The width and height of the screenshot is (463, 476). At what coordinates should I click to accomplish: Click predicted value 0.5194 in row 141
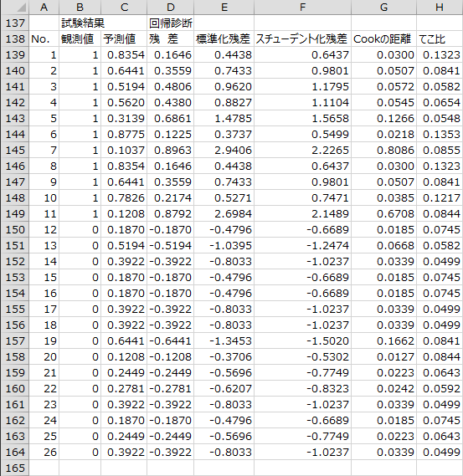point(124,86)
